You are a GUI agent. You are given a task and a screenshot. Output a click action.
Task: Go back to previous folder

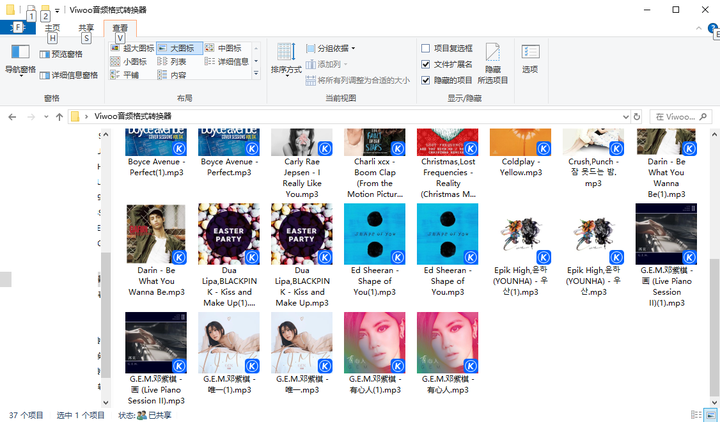(12, 117)
